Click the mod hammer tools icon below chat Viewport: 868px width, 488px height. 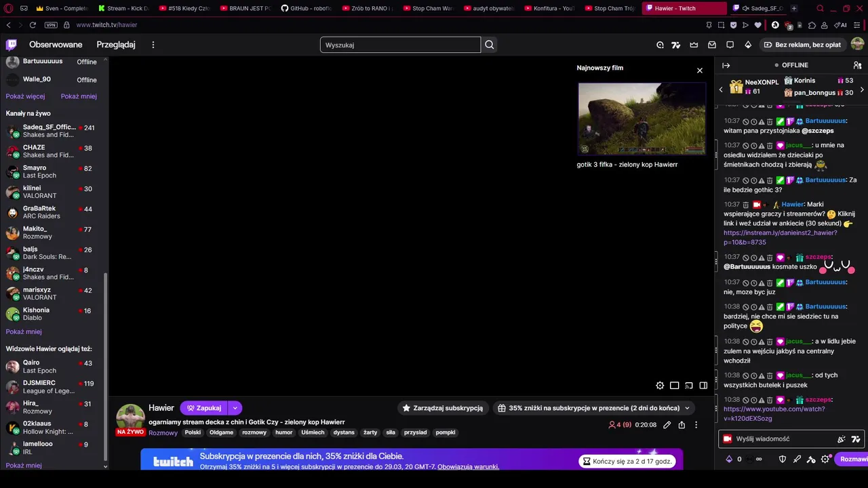pos(811,459)
